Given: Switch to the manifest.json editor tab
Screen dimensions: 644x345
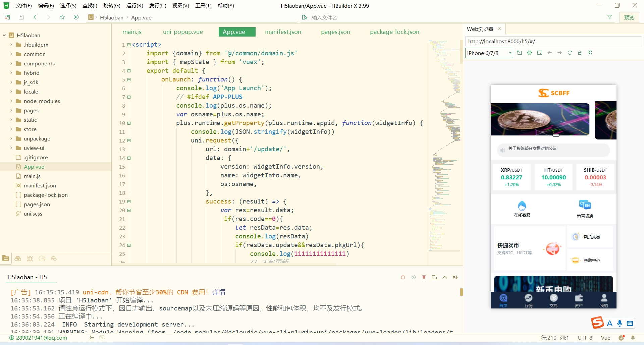Looking at the screenshot, I should pyautogui.click(x=283, y=32).
